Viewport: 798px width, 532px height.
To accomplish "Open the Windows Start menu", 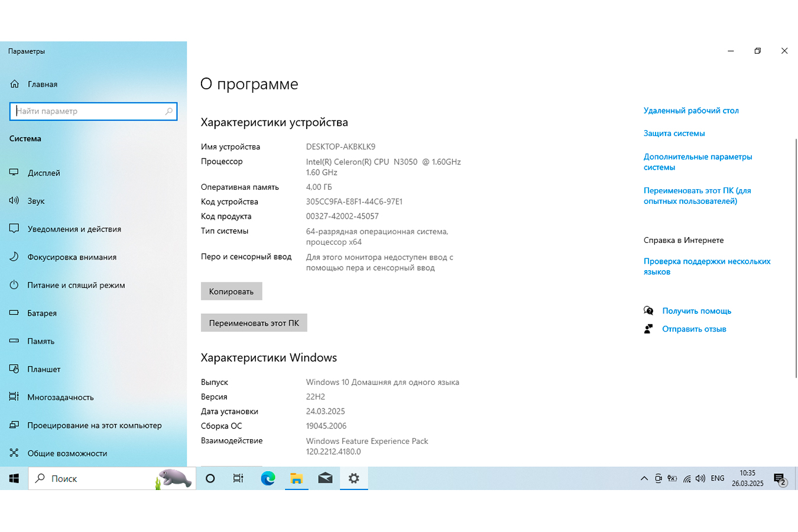I will [14, 478].
